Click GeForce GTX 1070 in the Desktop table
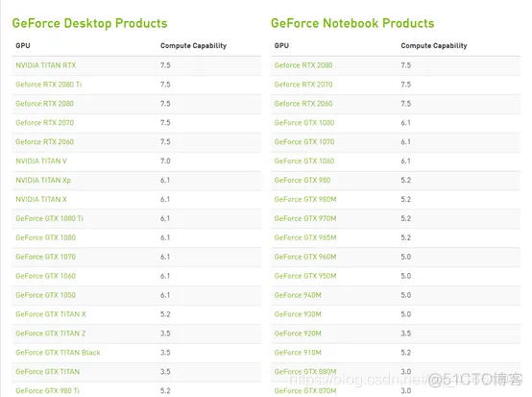Screen dimensions: 532x397 pos(45,257)
